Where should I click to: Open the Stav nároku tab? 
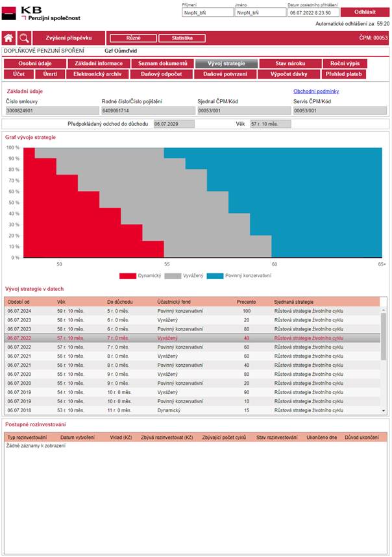pos(289,64)
